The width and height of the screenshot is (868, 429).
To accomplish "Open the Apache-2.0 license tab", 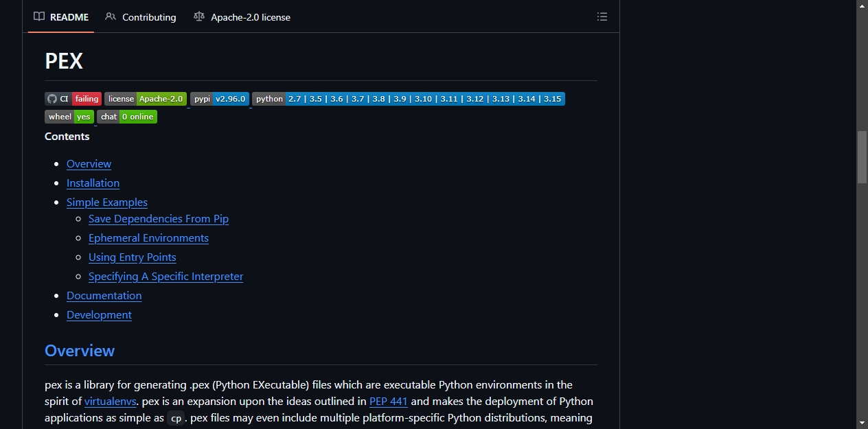I will click(x=242, y=17).
